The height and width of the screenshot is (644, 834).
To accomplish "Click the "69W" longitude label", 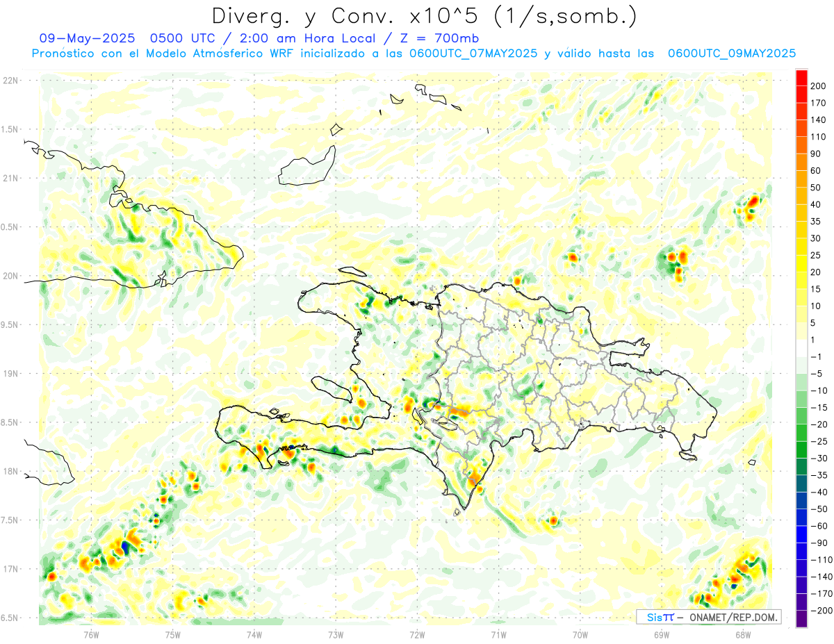I will click(662, 634).
